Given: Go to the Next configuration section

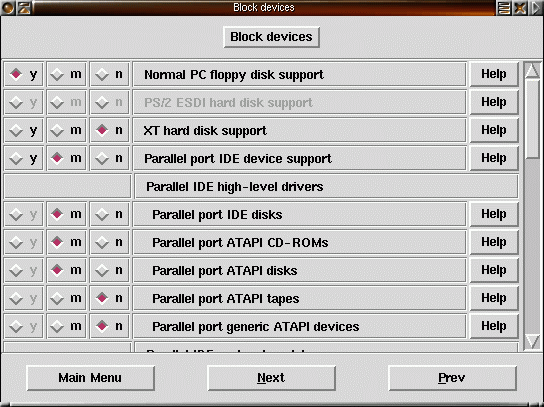Looking at the screenshot, I should [271, 378].
